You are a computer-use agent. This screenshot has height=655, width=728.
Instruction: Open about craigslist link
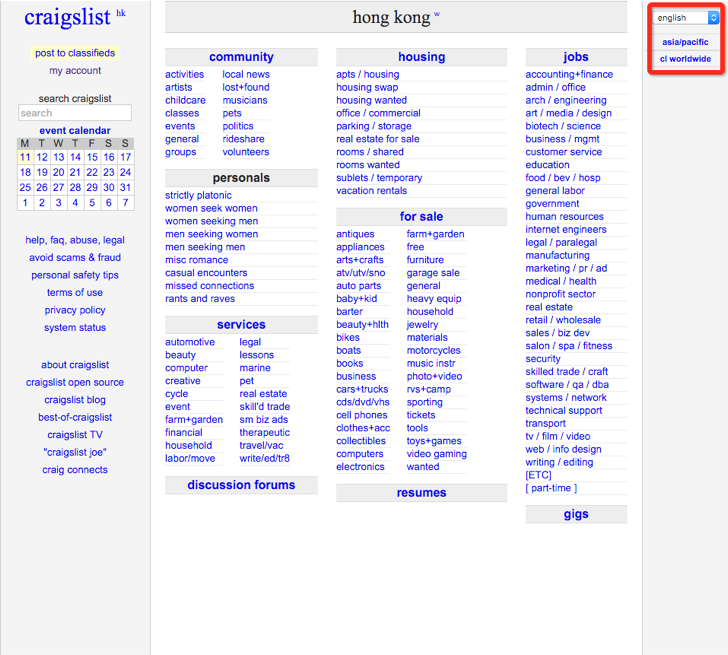[x=75, y=365]
